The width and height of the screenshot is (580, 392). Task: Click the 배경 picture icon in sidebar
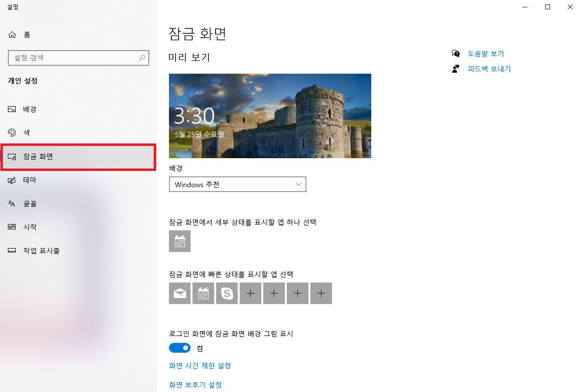pyautogui.click(x=12, y=109)
